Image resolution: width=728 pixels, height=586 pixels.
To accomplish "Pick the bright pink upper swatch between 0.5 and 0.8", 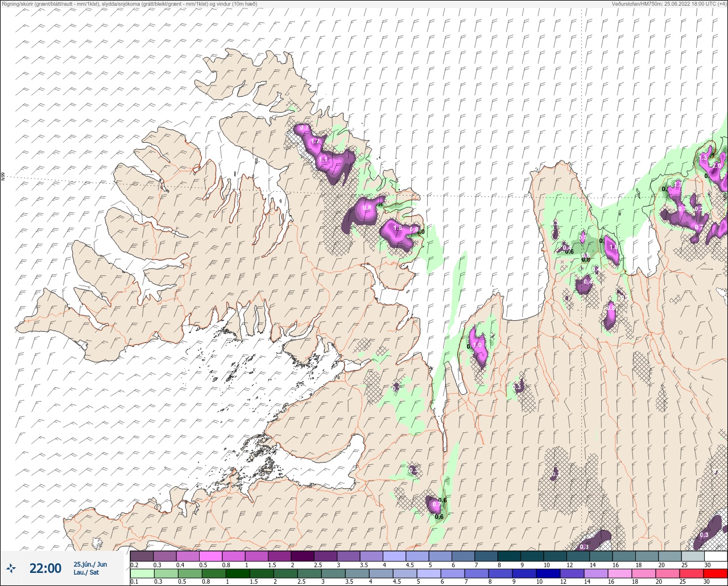I will point(210,556).
